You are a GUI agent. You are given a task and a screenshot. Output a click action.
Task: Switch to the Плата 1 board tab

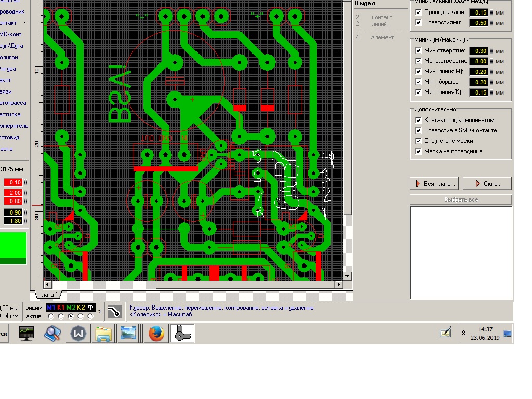point(48,295)
